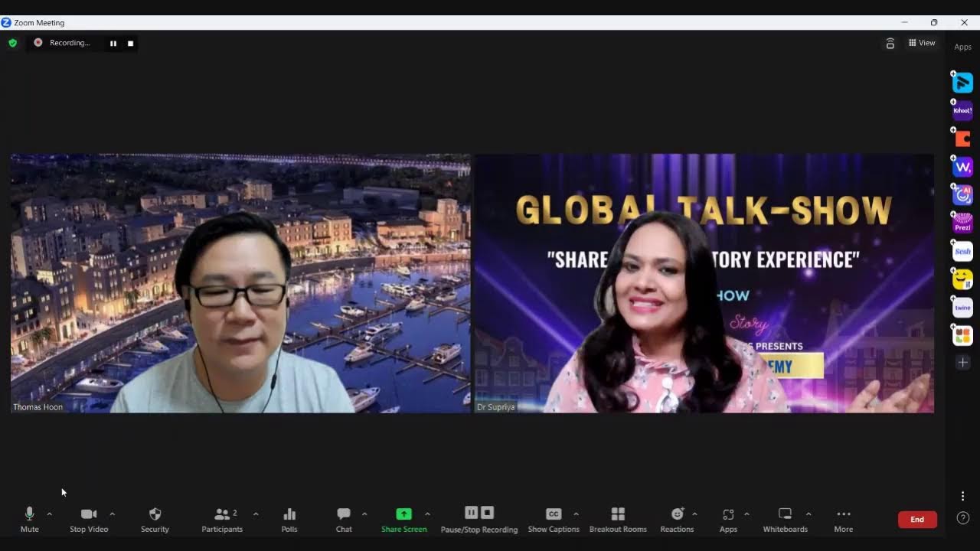Launch the Sesh app
Viewport: 980px width, 551px height.
tap(962, 251)
